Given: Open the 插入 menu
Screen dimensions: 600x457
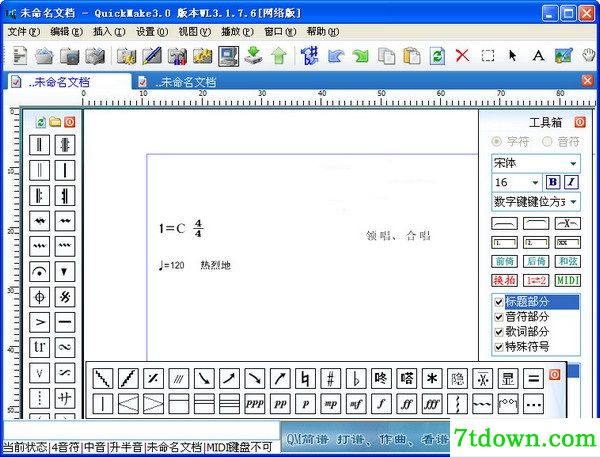Looking at the screenshot, I should (x=109, y=32).
